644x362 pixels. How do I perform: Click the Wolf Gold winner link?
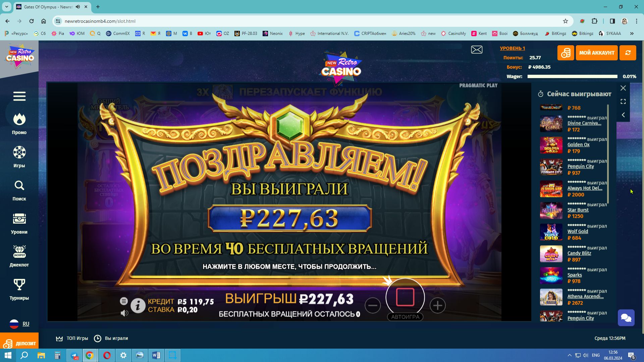click(578, 232)
